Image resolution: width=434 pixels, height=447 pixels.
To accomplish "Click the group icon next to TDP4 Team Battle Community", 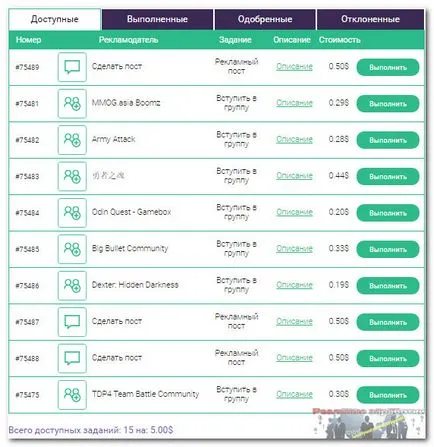I will (72, 395).
